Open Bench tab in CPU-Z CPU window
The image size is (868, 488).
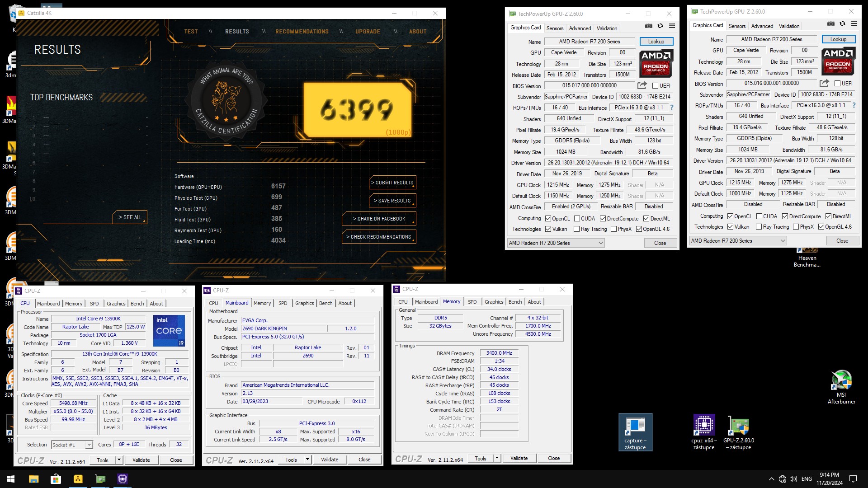point(137,304)
